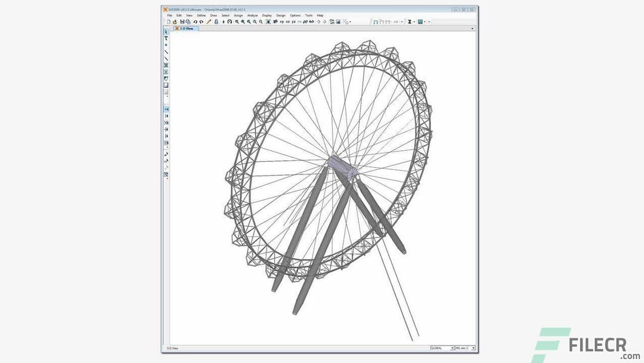Select the Draw Frame line tool
Image resolution: width=644 pixels, height=363 pixels.
point(166,52)
